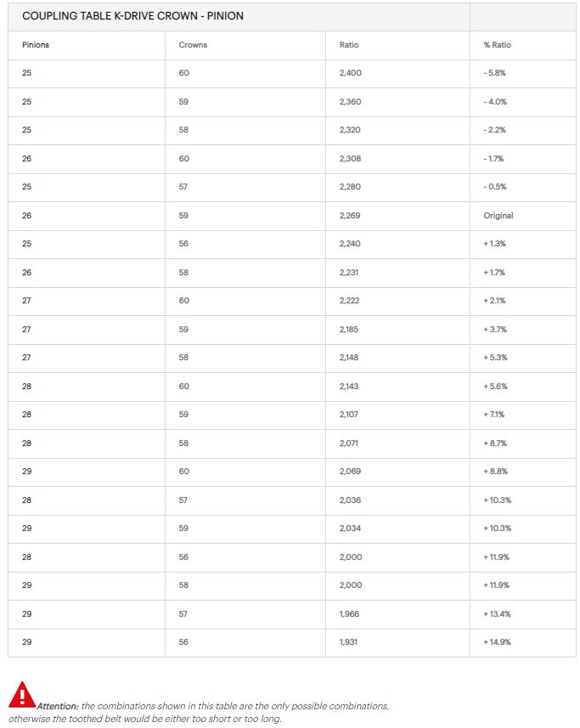580x728 pixels.
Task: Select the 2,222 ratio cell
Action: click(350, 301)
